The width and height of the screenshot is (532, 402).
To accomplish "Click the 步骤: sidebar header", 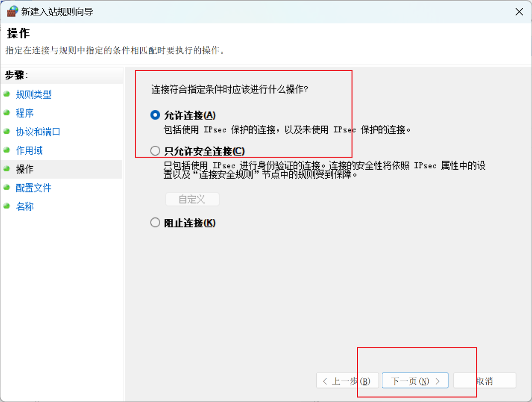I will (x=16, y=75).
